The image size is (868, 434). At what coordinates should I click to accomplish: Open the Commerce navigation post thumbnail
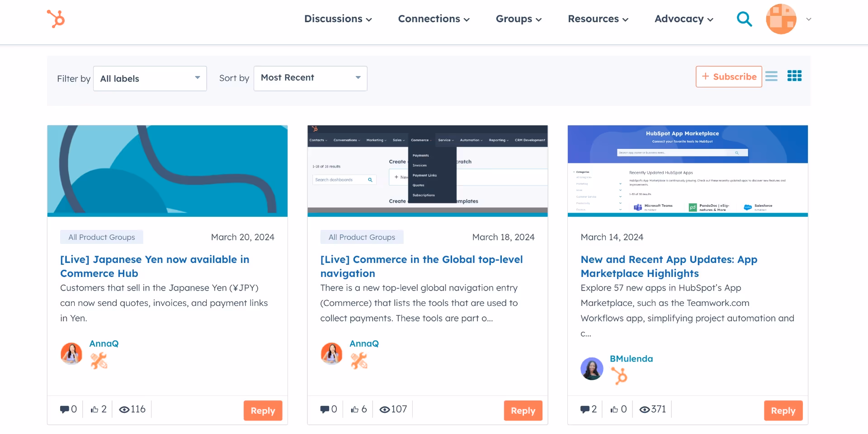[x=428, y=171]
